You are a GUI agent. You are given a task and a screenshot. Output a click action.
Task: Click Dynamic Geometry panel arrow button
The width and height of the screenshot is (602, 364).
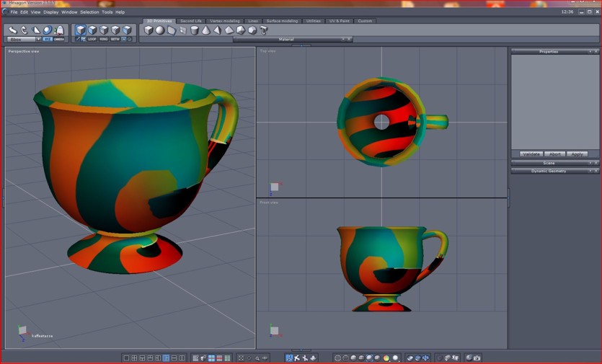[590, 171]
